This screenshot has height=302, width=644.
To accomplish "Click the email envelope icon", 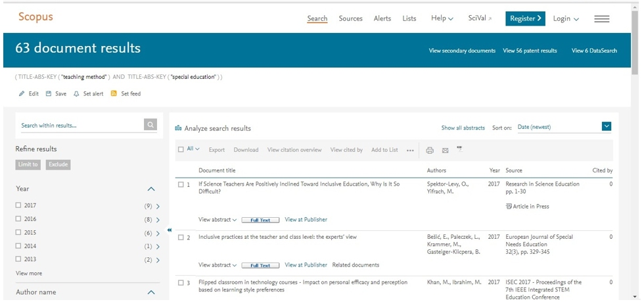I will click(x=445, y=150).
